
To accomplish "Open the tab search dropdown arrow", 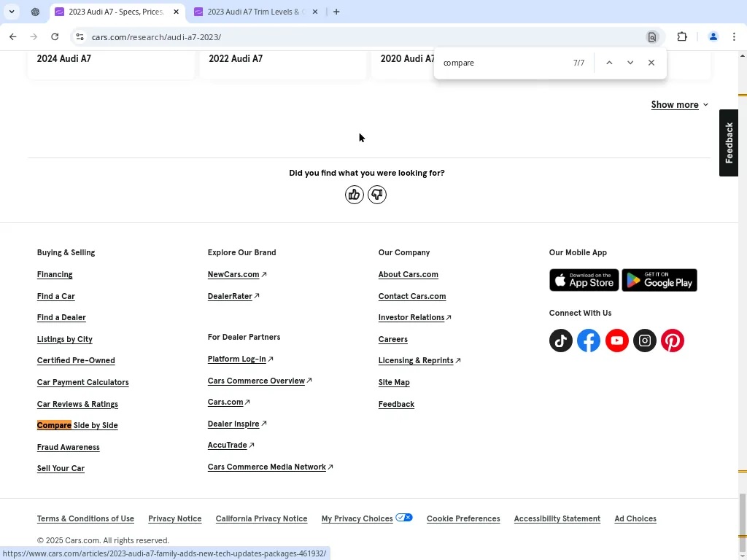I will (12, 12).
